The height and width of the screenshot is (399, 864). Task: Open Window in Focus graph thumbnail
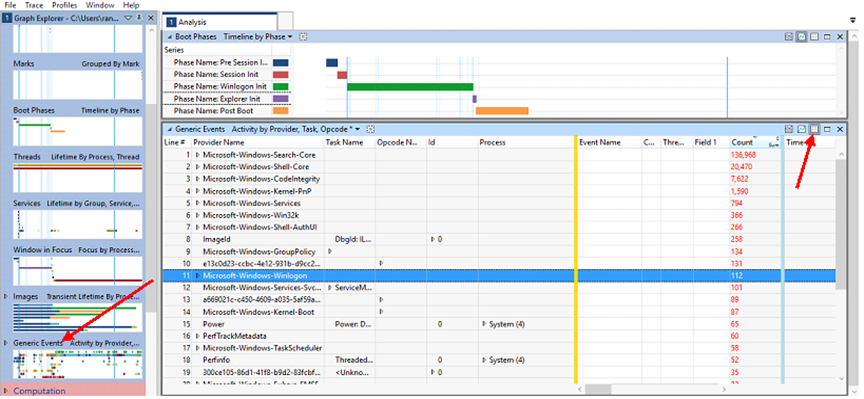(77, 271)
